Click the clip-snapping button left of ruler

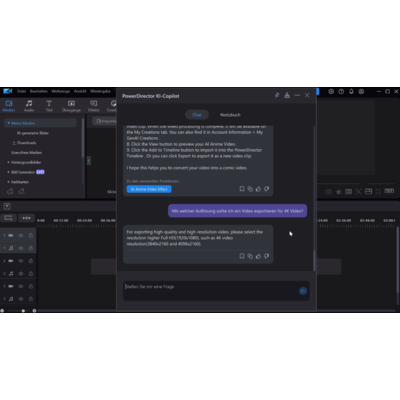26,218
